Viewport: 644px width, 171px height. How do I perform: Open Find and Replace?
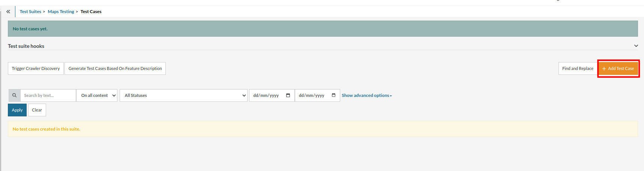pyautogui.click(x=578, y=68)
